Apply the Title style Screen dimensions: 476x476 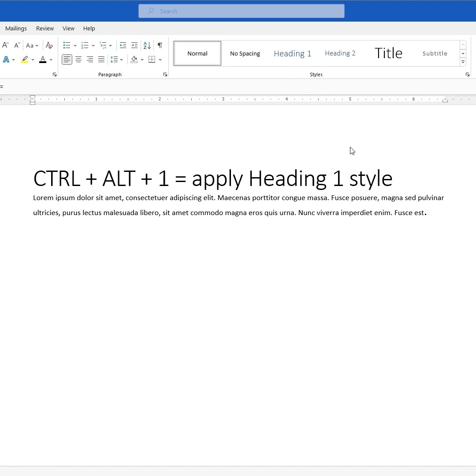pos(388,53)
